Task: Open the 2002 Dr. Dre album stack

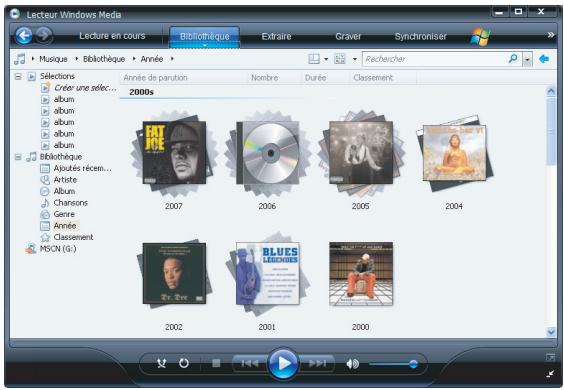Action: click(174, 273)
